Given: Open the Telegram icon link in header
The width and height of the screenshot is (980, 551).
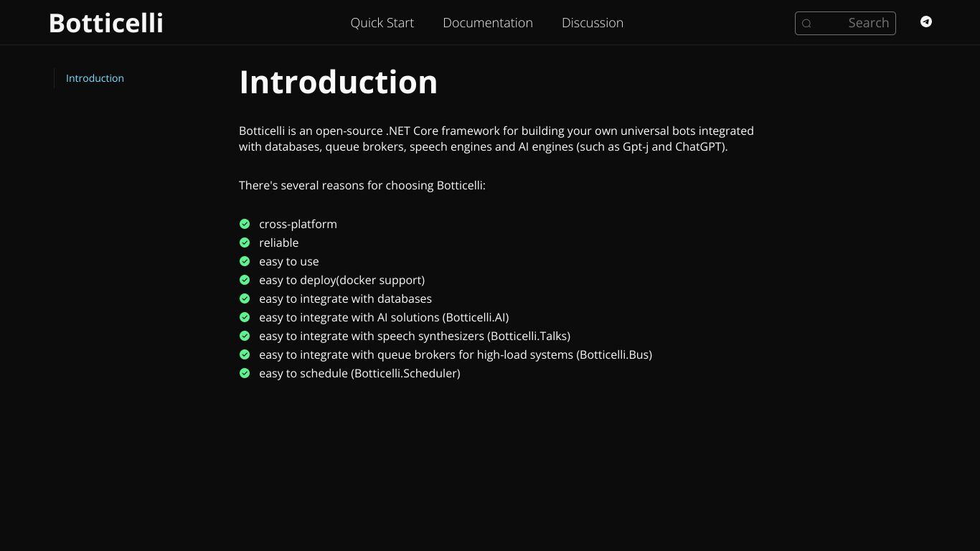Looking at the screenshot, I should pos(926,22).
